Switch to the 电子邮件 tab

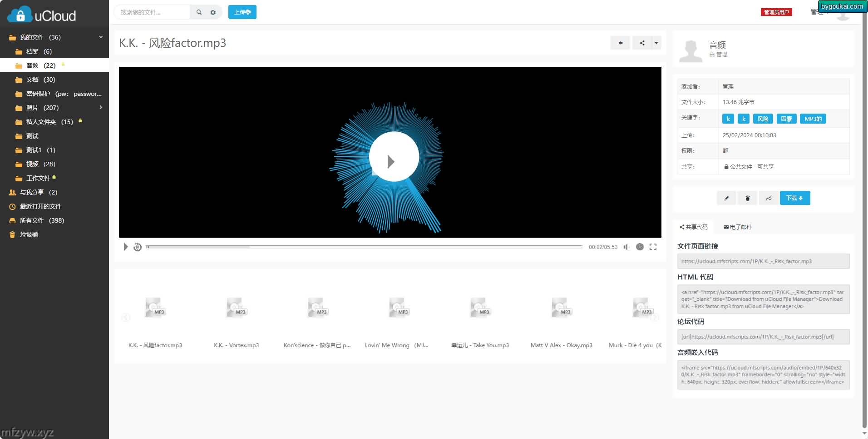738,227
